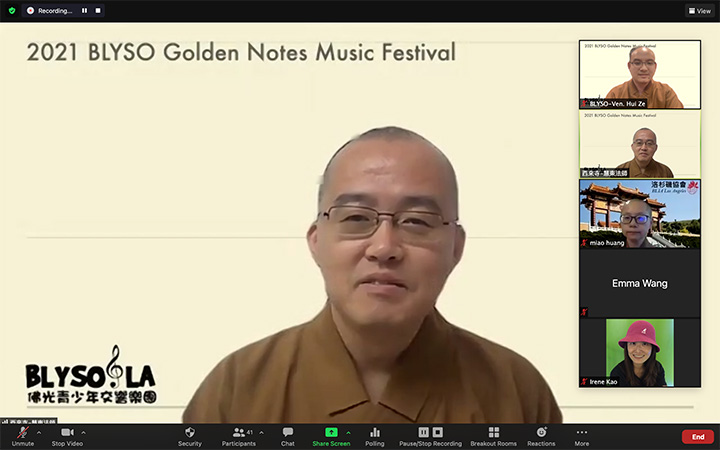Screen dimensions: 720x450
Task: Stop the recording in bottom toolbar
Action: tap(438, 432)
